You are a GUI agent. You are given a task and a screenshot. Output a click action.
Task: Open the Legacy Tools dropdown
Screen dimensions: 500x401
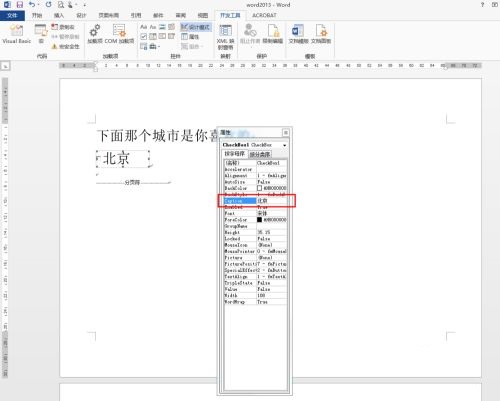click(155, 46)
